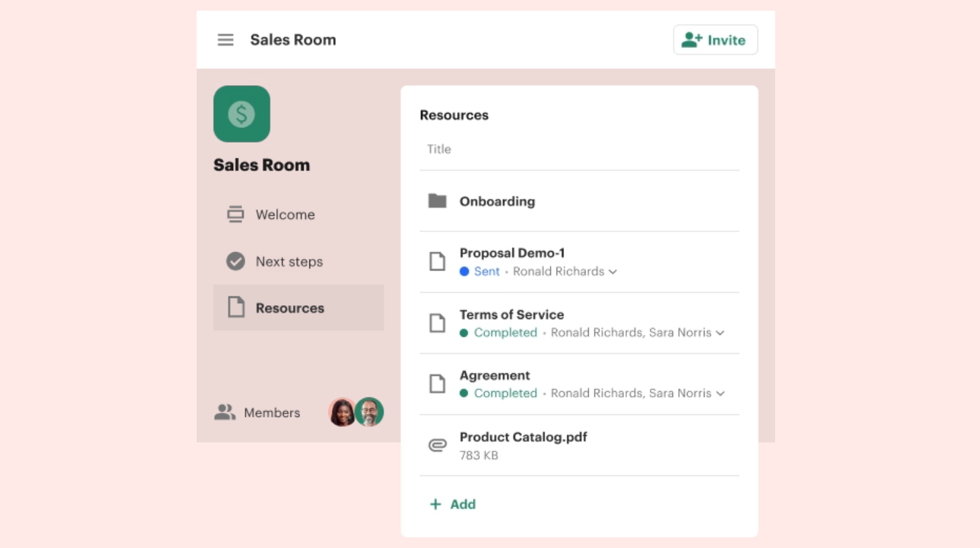
Task: Open the hamburger menu icon
Action: (x=226, y=40)
